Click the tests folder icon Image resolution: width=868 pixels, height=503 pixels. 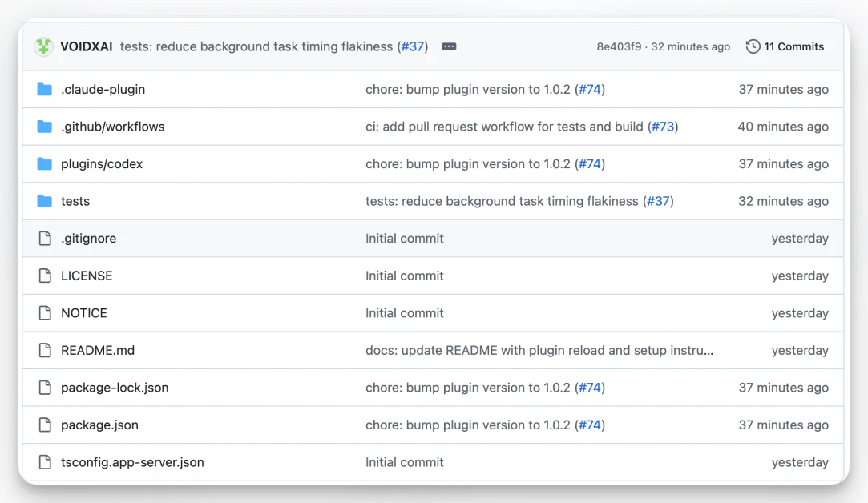click(45, 201)
